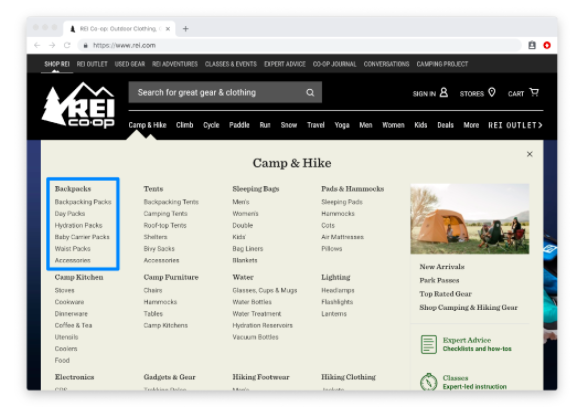Open the camping tent photo thumbnail
578x409 pixels.
pos(470,219)
